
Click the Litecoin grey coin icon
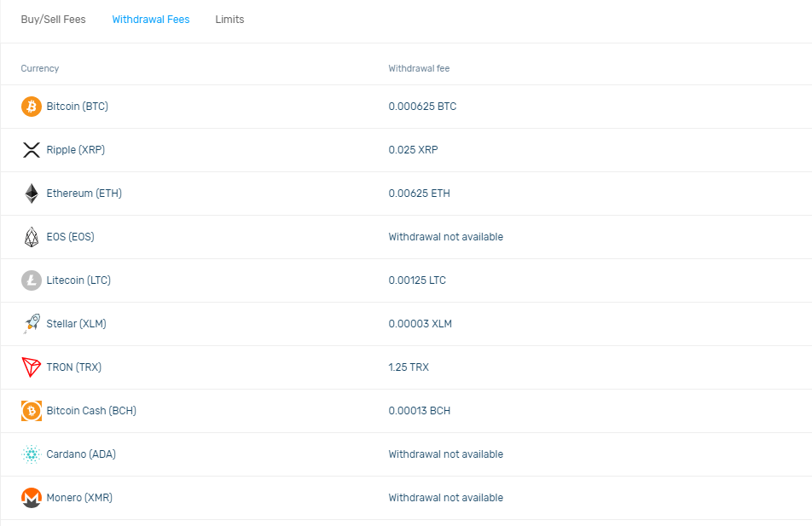point(31,280)
